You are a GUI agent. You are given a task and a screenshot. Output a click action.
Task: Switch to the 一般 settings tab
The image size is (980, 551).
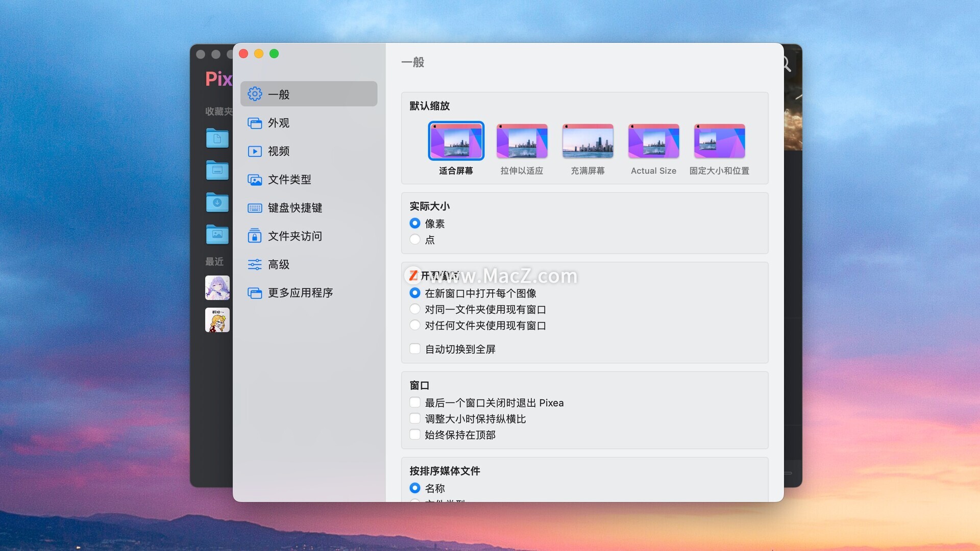point(309,94)
